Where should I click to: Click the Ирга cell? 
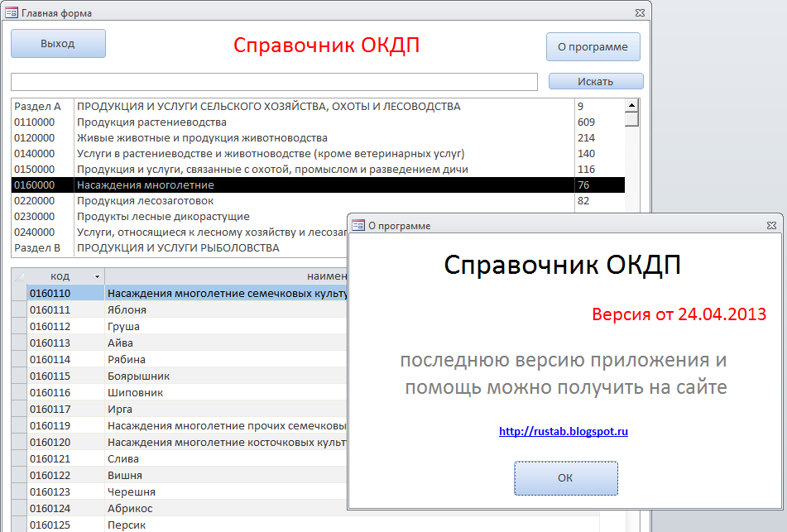click(227, 409)
